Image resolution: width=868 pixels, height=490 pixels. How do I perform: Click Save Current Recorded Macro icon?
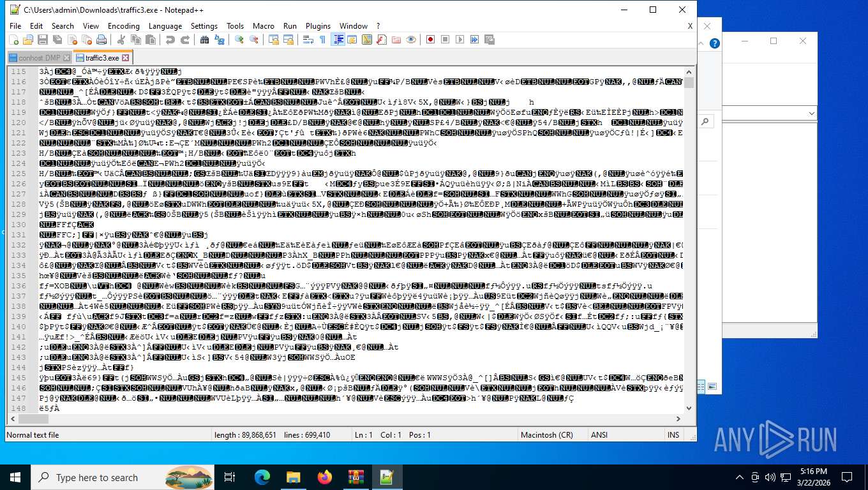(490, 40)
